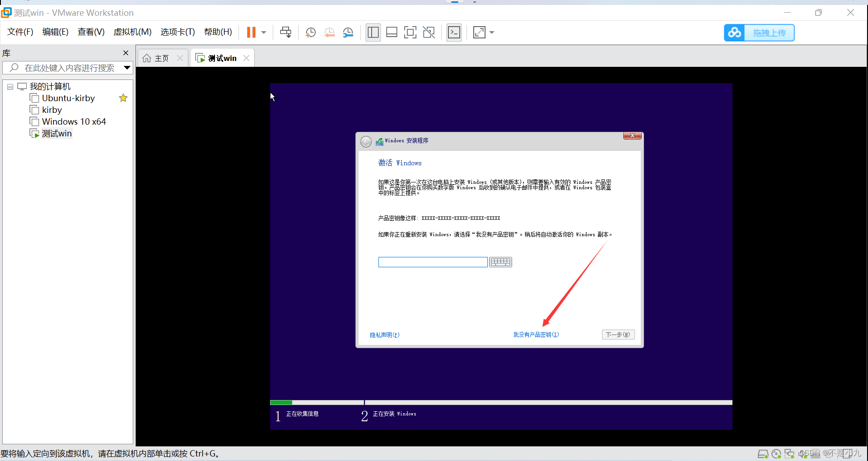Open the 隐私声明 link
This screenshot has width=868, height=461.
pos(384,335)
